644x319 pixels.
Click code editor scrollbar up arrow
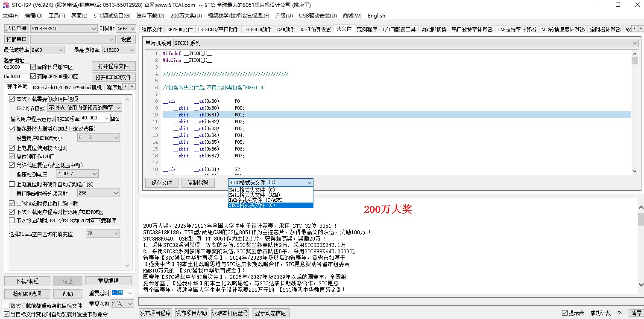tap(635, 53)
